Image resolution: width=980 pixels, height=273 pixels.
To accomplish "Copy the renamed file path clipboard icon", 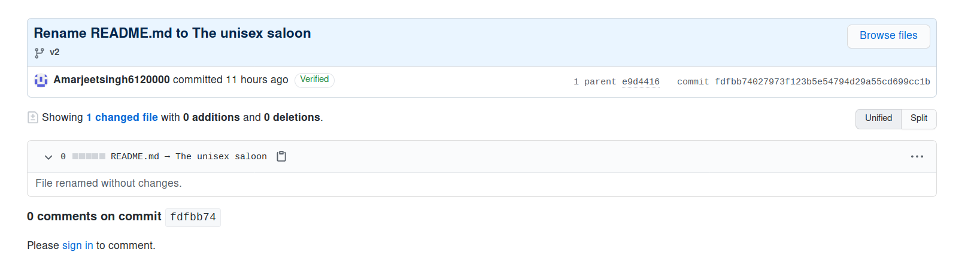I will [281, 156].
